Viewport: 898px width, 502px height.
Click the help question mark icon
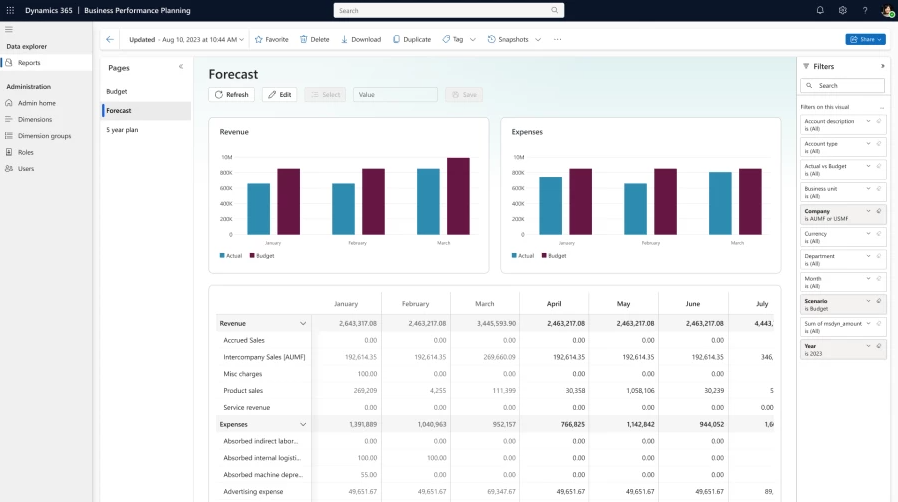tap(865, 10)
